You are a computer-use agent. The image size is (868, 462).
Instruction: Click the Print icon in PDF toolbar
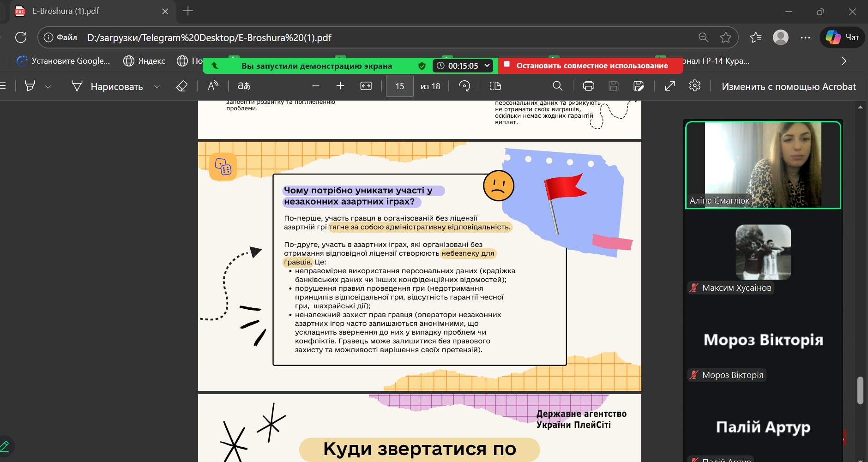click(588, 86)
